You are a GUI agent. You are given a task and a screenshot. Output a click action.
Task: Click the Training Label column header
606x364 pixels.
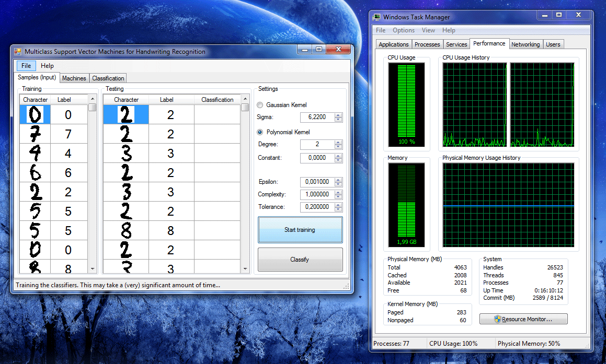69,100
